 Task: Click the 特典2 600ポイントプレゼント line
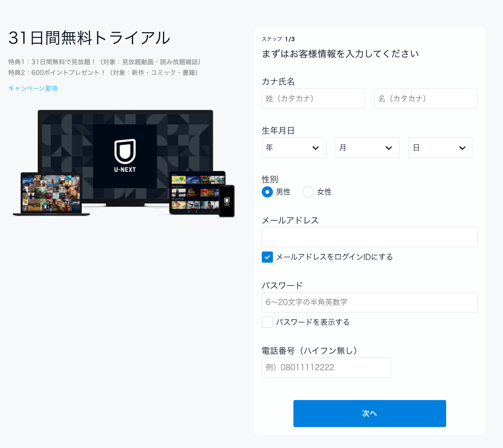[103, 73]
